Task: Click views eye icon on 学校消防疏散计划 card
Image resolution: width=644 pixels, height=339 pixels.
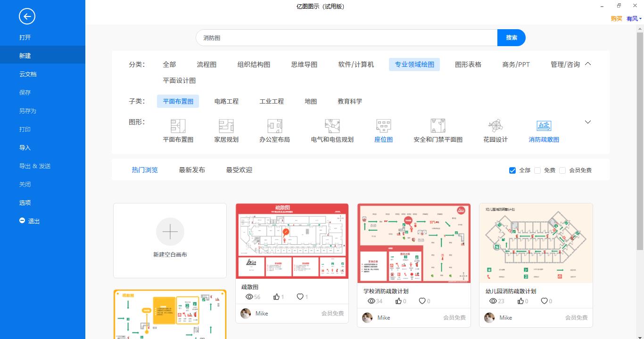Action: pyautogui.click(x=372, y=301)
